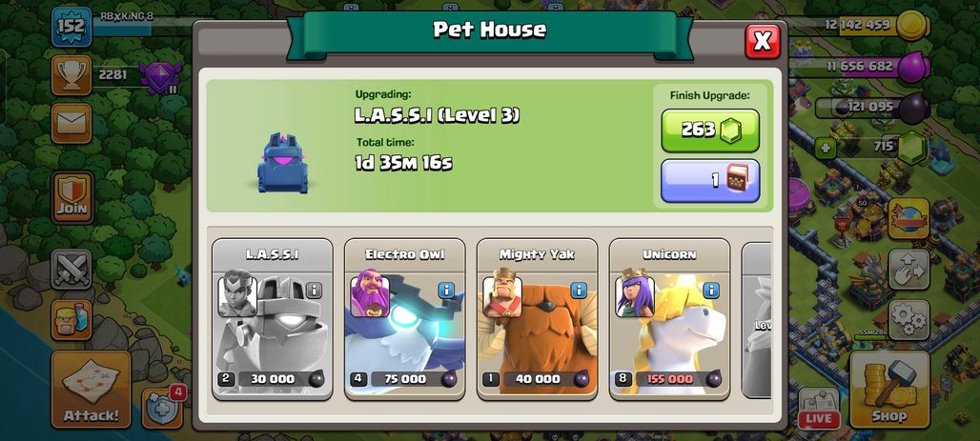Close the Pet House window
Image resolution: width=980 pixels, height=441 pixels.
click(x=763, y=42)
